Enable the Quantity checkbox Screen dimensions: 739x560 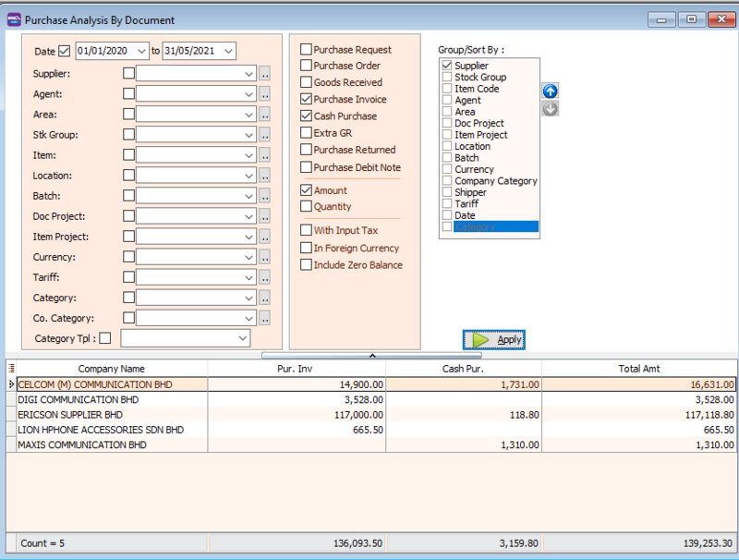pos(307,204)
